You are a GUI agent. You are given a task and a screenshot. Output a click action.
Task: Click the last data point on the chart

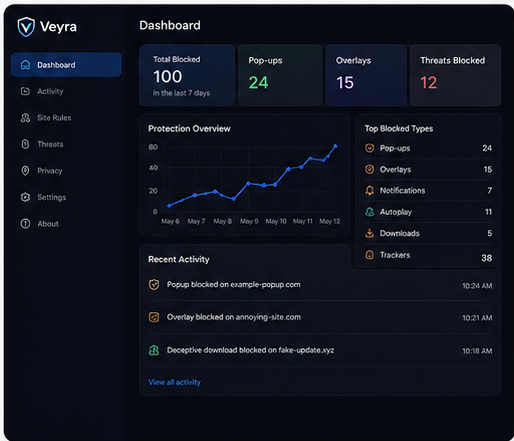[x=335, y=146]
